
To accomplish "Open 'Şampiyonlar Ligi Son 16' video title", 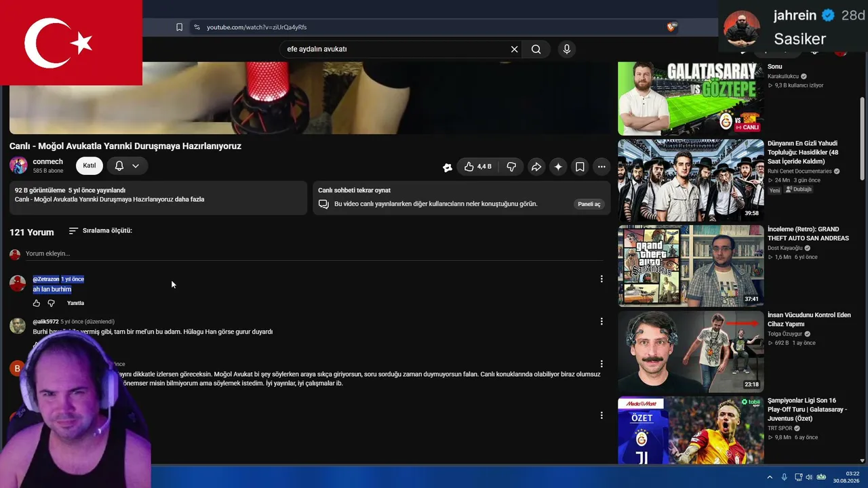I will 807,409.
